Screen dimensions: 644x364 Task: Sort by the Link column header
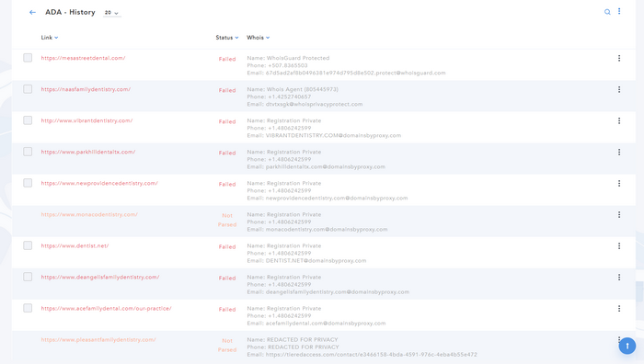50,38
